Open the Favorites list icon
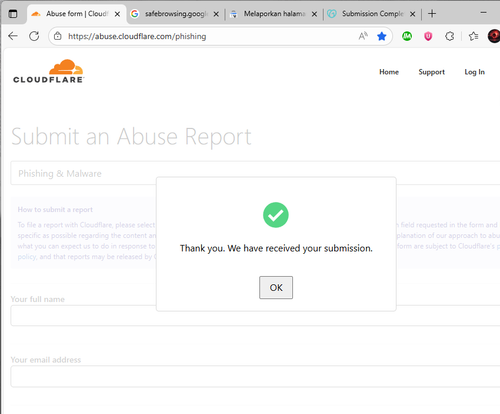Image resolution: width=500 pixels, height=414 pixels. 473,36
